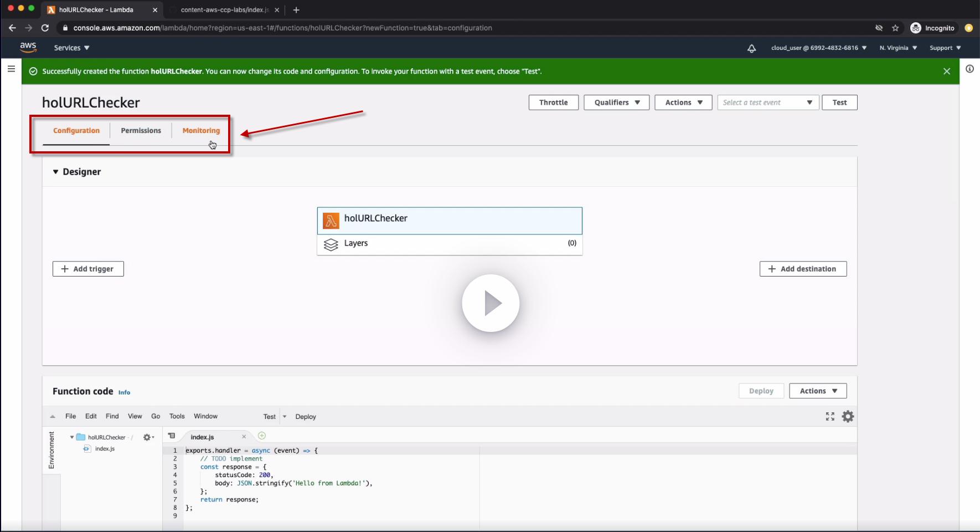Collapse the holURLChecker folder in file tree

[x=72, y=437]
